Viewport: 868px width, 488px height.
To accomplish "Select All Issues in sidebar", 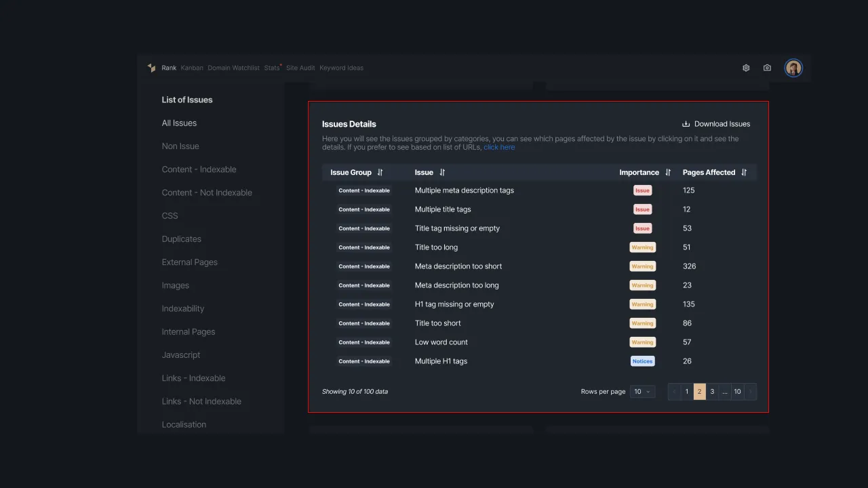I will tap(179, 123).
